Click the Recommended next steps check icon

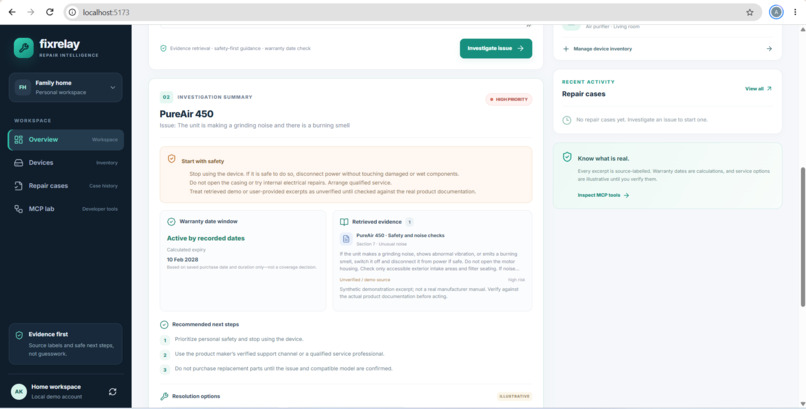164,325
